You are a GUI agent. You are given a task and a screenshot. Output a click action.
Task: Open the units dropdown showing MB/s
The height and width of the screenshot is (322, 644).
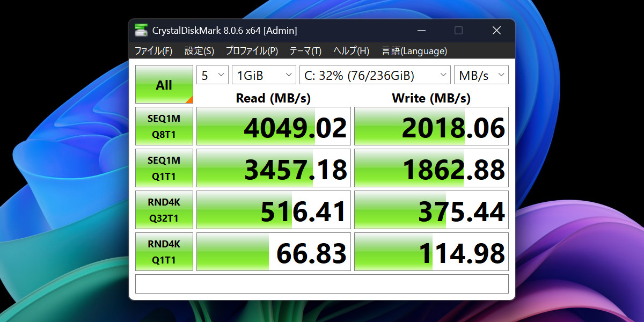[481, 75]
